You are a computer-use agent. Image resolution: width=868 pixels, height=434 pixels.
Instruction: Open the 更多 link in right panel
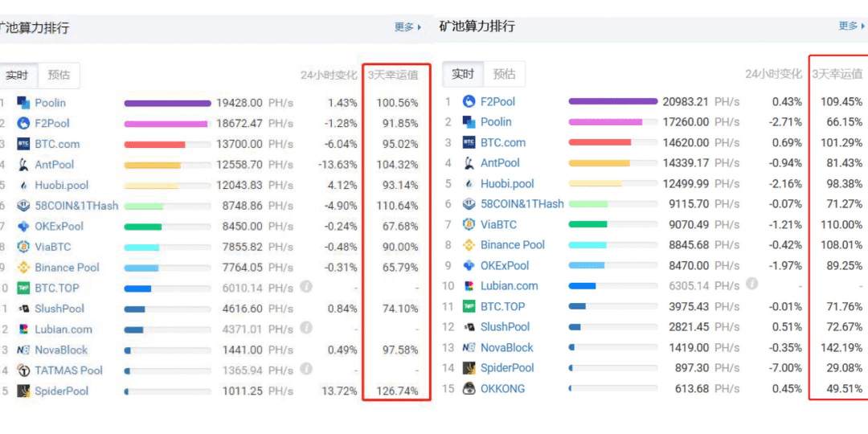tap(852, 26)
